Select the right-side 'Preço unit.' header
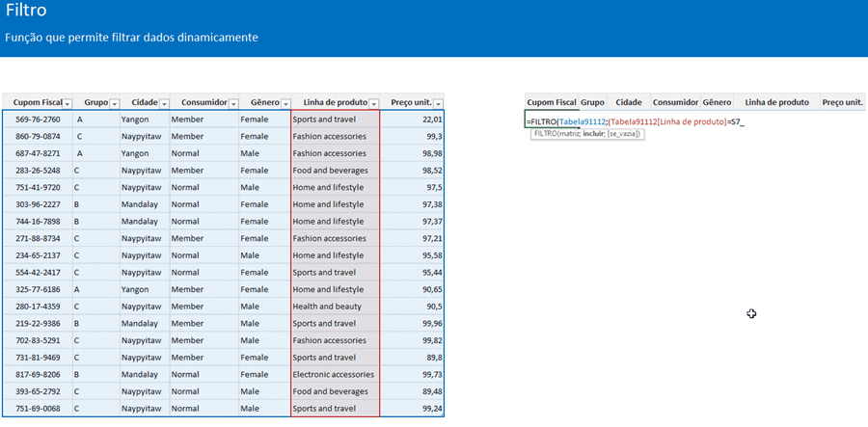Viewport: 868px width, 427px height. pyautogui.click(x=841, y=101)
